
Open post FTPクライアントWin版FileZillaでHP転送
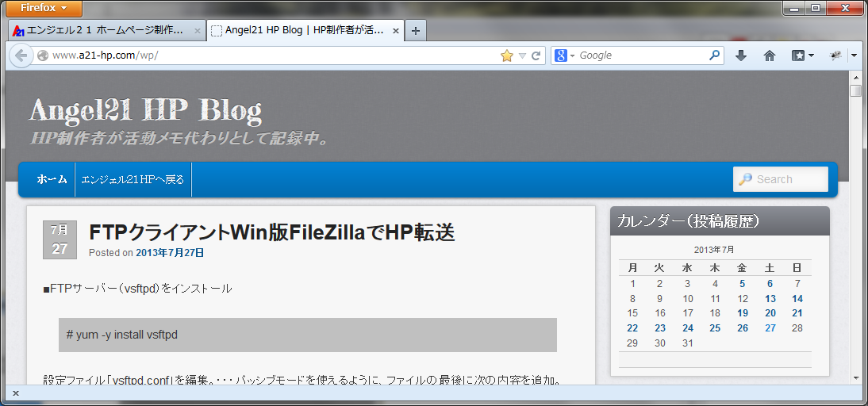(x=272, y=233)
